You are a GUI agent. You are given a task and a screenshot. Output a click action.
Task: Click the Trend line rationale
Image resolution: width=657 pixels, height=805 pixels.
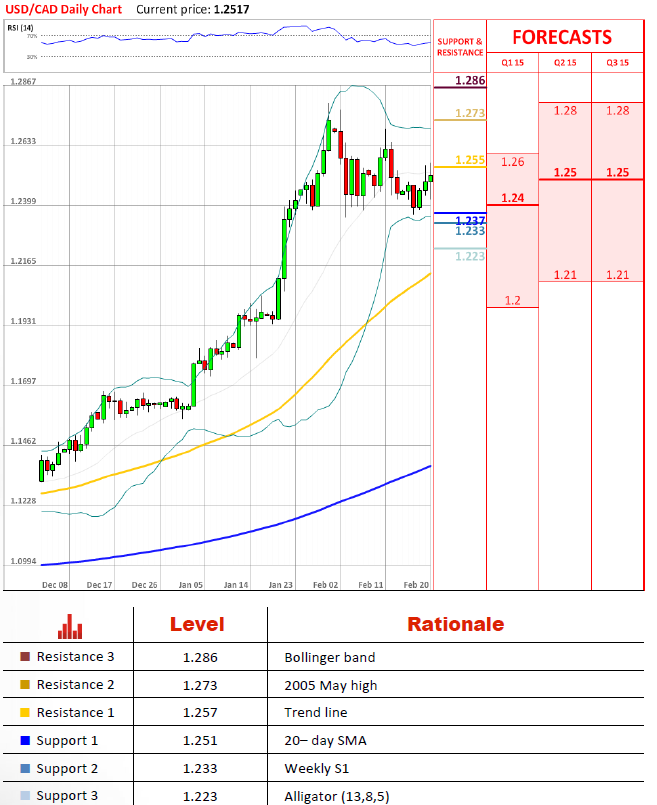pos(316,713)
